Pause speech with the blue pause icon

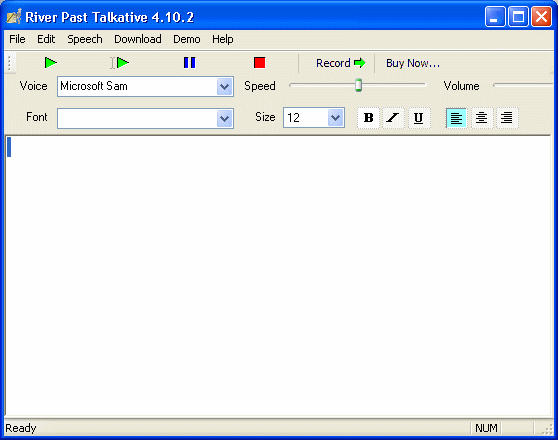point(189,63)
